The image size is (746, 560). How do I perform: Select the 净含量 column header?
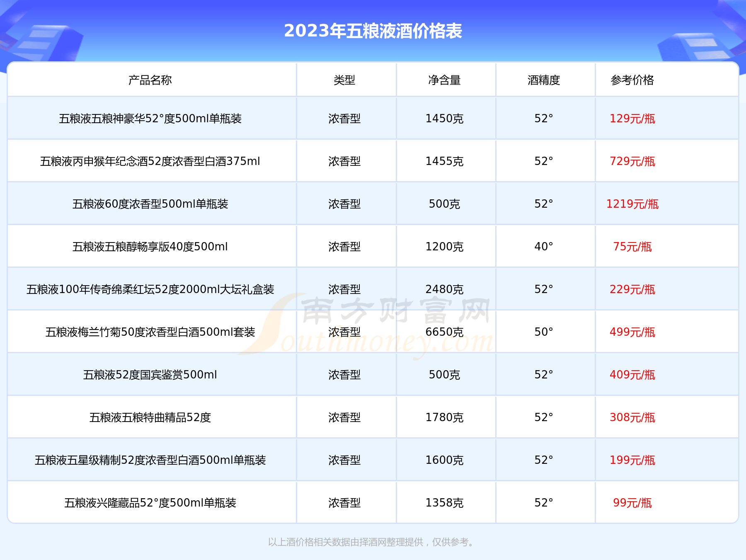[444, 80]
